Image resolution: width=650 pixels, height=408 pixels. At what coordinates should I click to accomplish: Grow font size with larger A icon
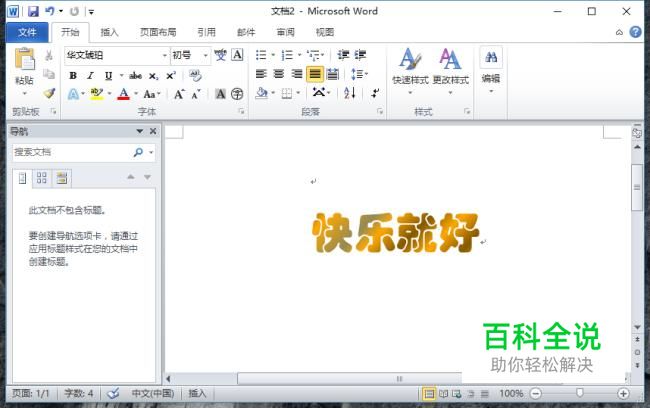179,94
